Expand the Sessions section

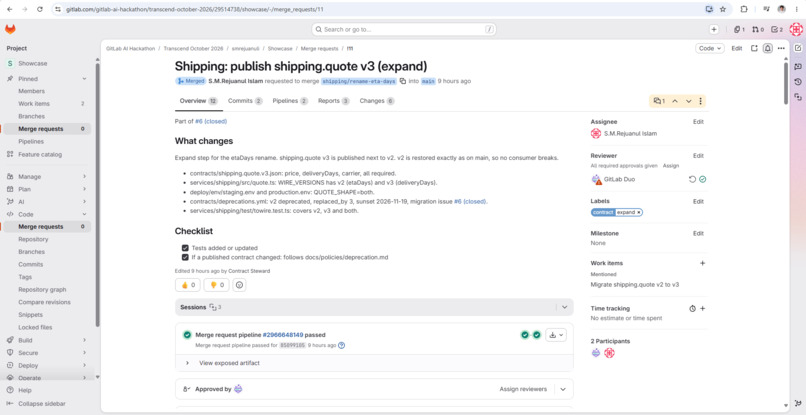pyautogui.click(x=564, y=307)
